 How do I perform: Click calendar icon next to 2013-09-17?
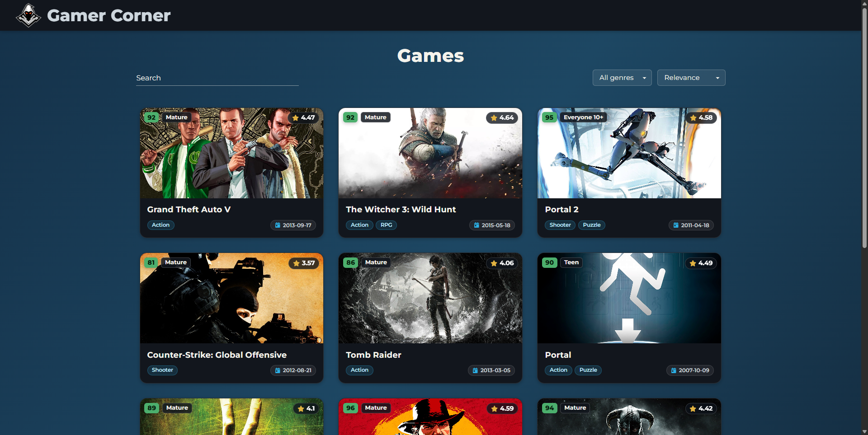(278, 225)
